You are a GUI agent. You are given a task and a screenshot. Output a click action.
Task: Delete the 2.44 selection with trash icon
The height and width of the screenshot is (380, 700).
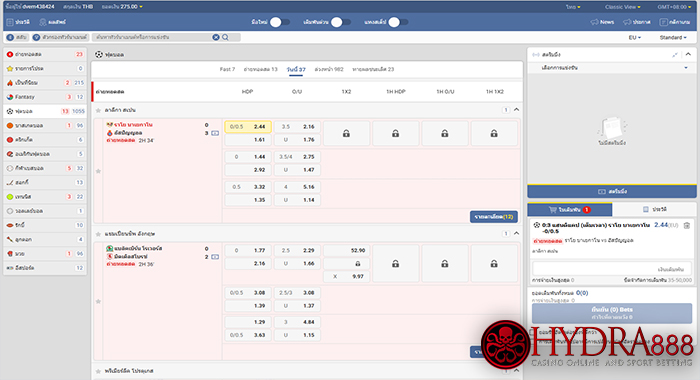click(x=687, y=225)
